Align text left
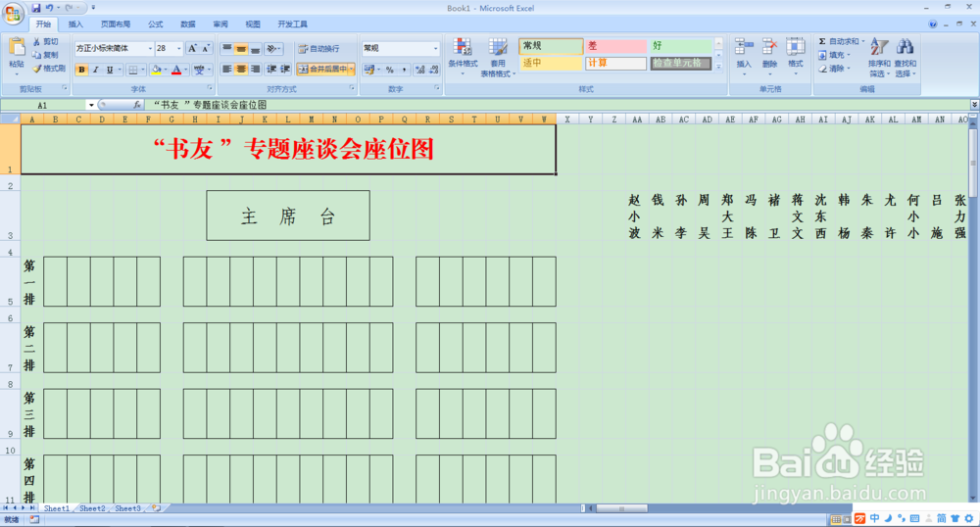 227,69
